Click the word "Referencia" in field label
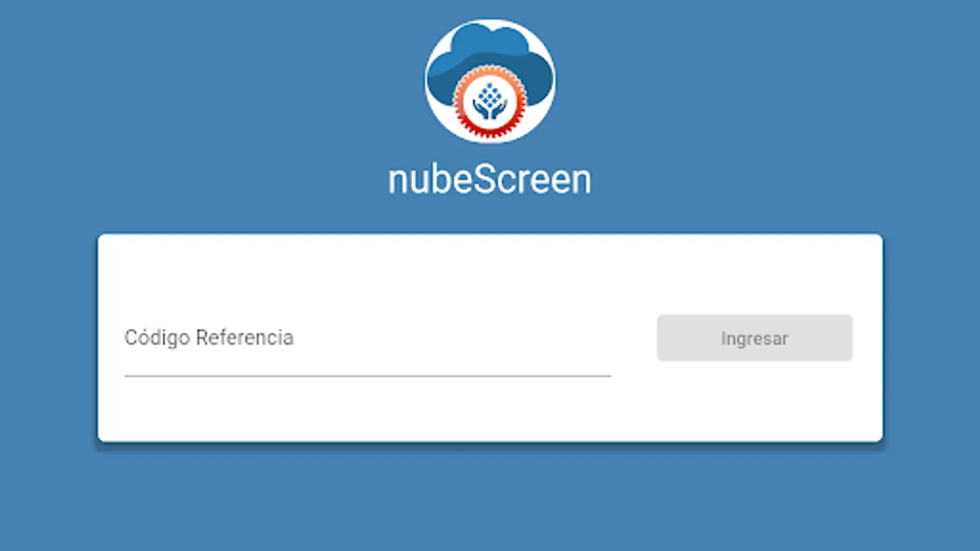 pyautogui.click(x=244, y=337)
